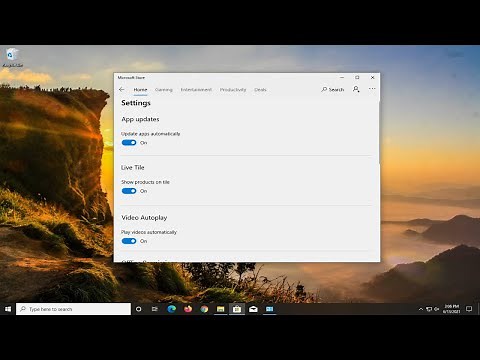
Task: Turn off Show products on tile toggle
Action: point(129,191)
